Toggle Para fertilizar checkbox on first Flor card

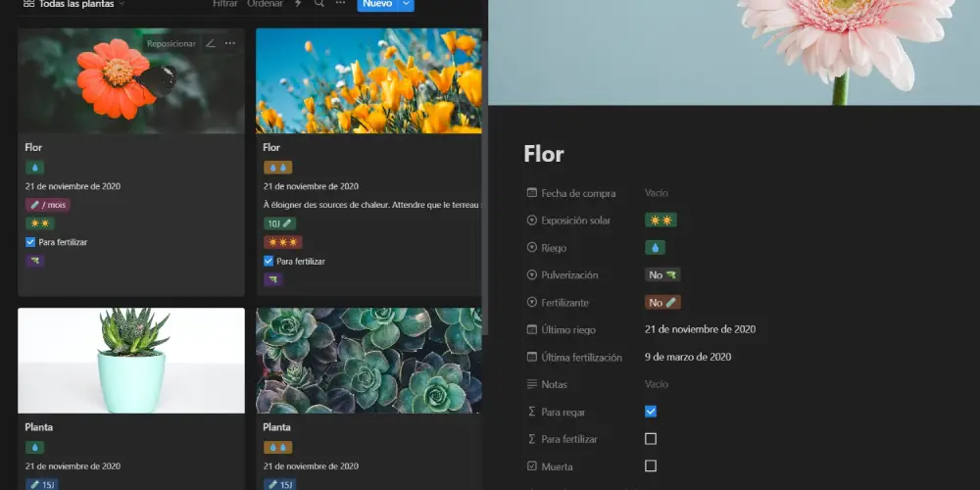click(x=30, y=242)
